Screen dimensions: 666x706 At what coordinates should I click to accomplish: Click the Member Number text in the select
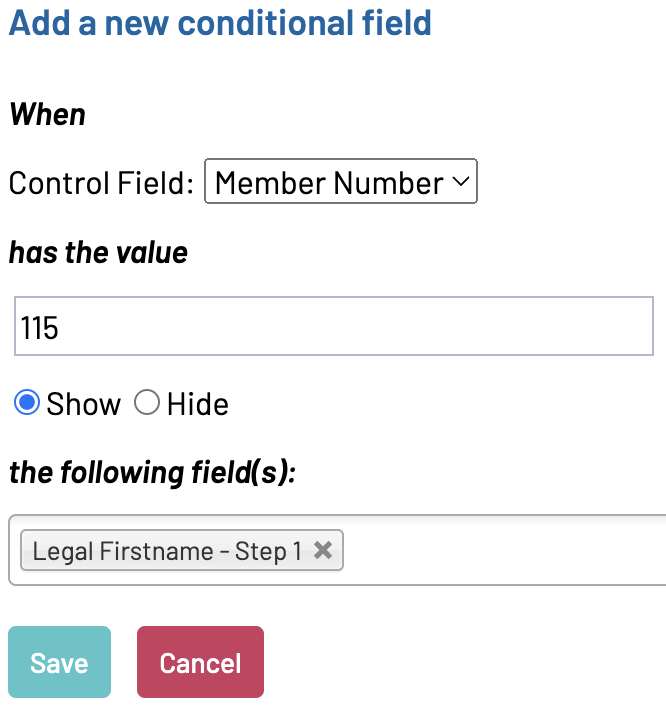[328, 183]
